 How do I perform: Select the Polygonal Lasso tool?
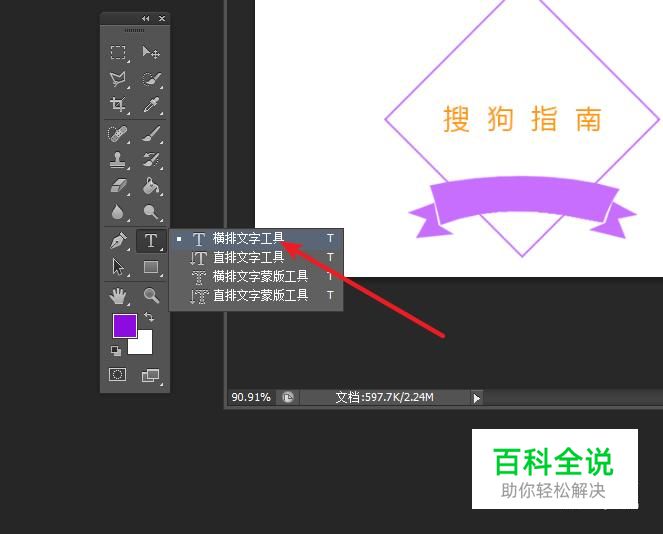(118, 79)
